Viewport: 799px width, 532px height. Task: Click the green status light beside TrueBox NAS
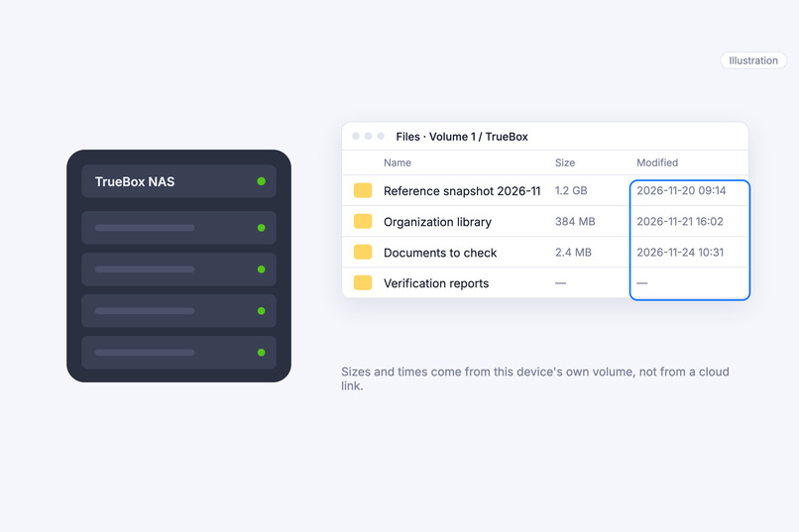click(x=262, y=181)
